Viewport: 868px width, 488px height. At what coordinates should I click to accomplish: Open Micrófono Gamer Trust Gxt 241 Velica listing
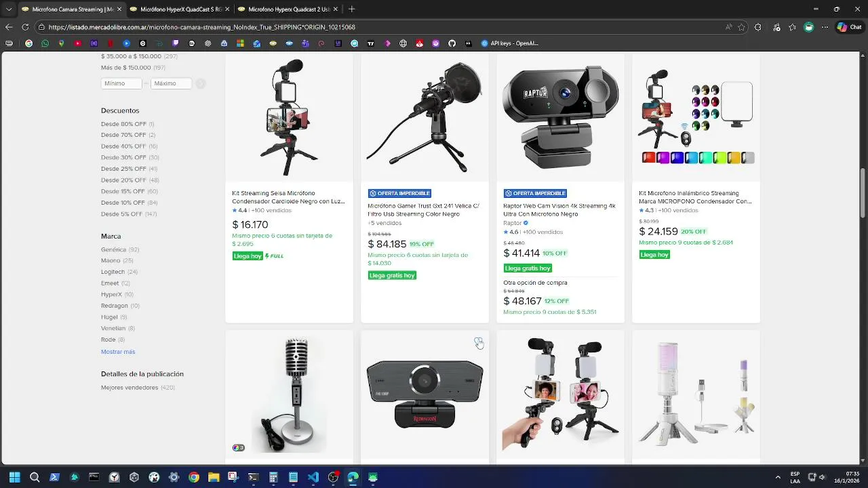(424, 210)
